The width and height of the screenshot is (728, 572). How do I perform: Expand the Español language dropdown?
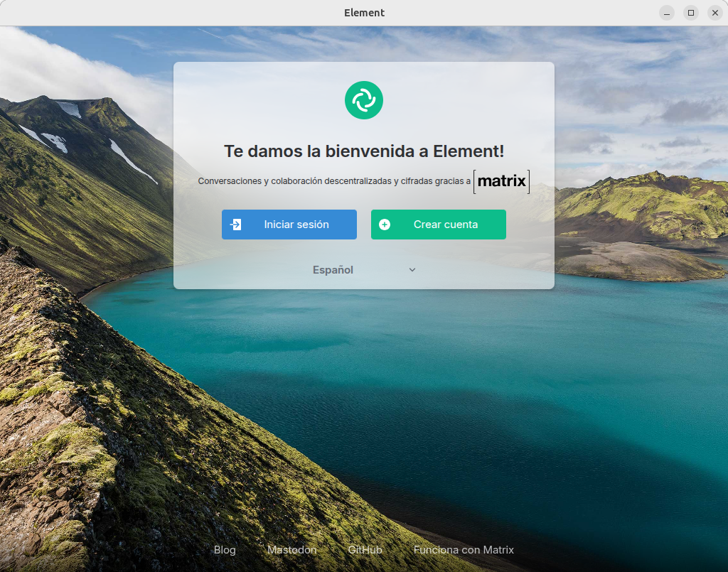(363, 269)
